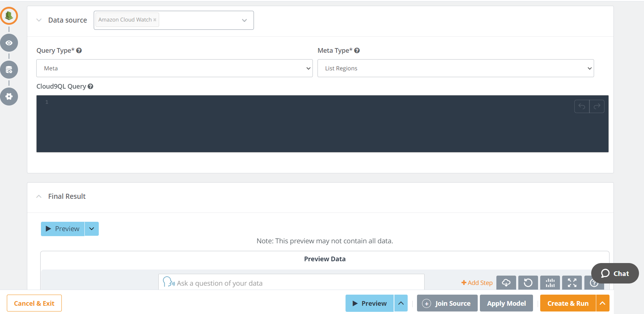
Task: Click the Join Source button
Action: point(447,303)
